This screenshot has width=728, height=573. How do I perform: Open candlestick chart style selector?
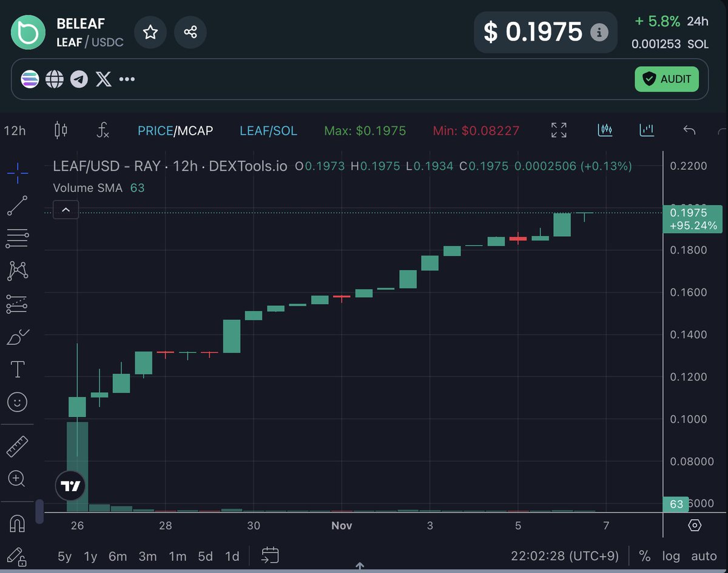[x=61, y=130]
